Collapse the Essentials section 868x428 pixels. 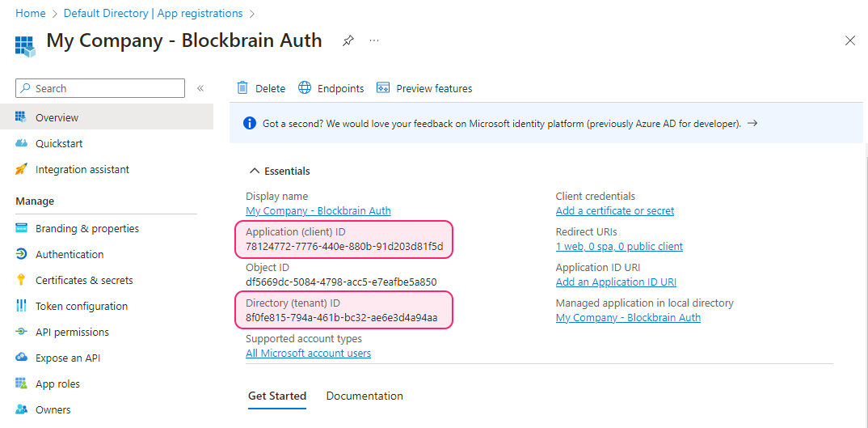click(x=279, y=171)
